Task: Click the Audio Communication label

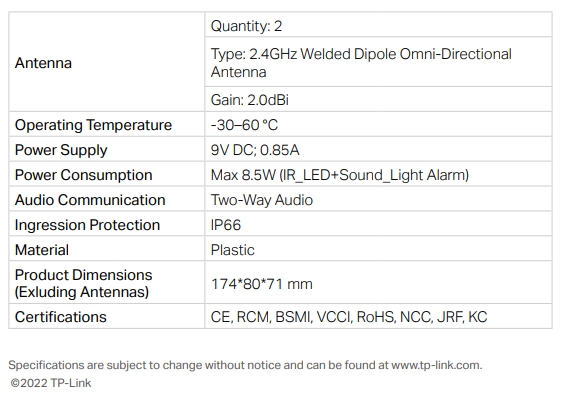Action: pyautogui.click(x=90, y=200)
